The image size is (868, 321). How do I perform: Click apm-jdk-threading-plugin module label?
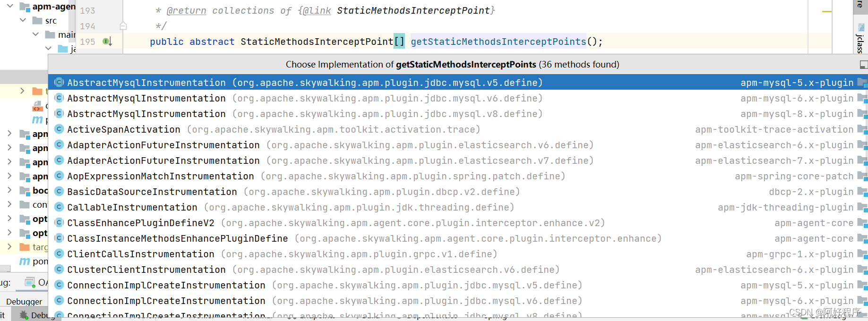click(785, 207)
